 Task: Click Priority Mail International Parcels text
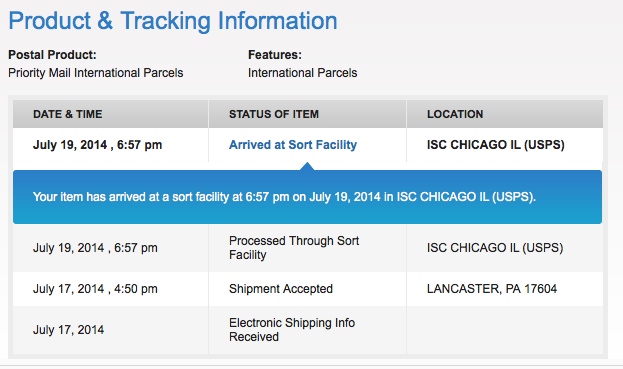pos(96,73)
